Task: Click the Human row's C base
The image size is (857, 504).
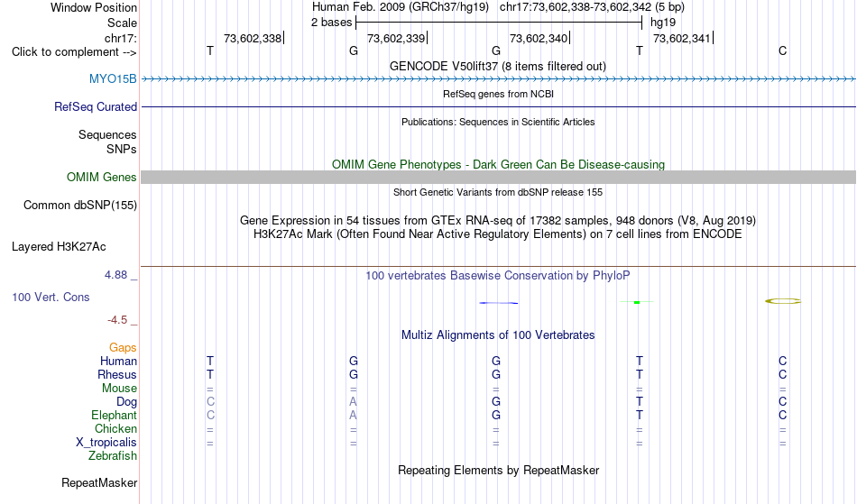Action: [x=783, y=362]
